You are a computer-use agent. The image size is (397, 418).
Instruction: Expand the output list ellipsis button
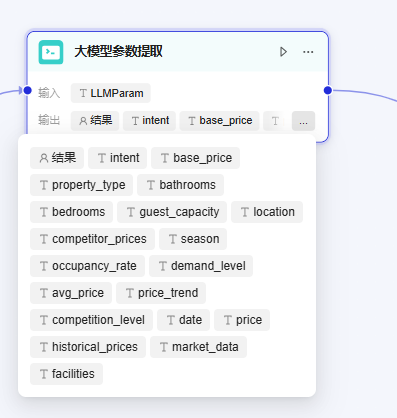(303, 121)
